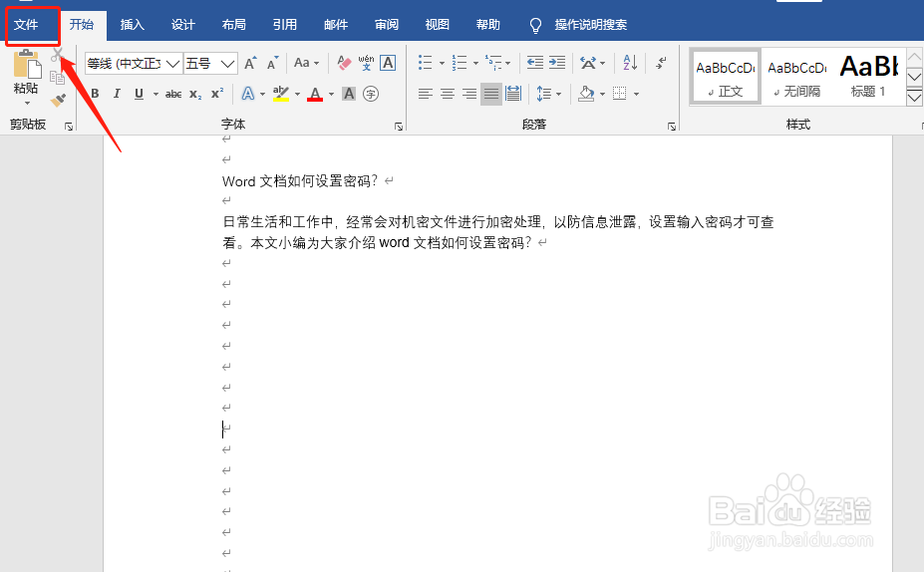Toggle show/hide paragraph marks
The height and width of the screenshot is (572, 924).
pyautogui.click(x=662, y=63)
